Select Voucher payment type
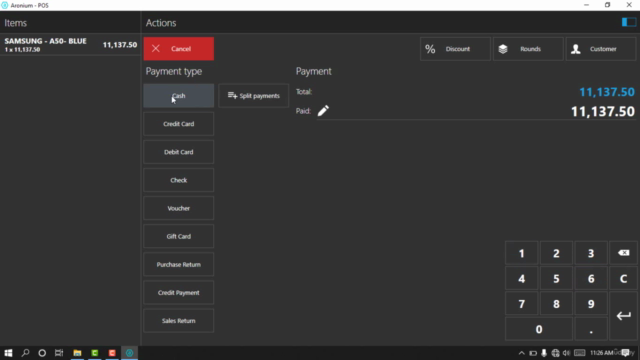This screenshot has width=640, height=360. [178, 208]
